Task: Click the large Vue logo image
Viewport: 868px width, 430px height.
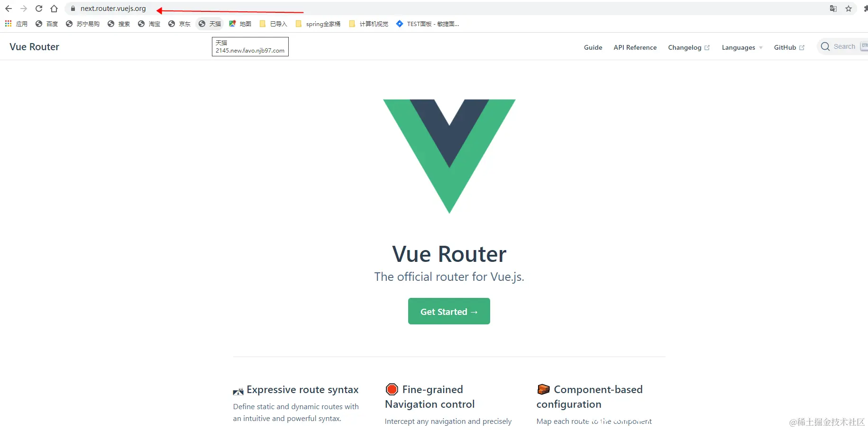Action: (449, 156)
